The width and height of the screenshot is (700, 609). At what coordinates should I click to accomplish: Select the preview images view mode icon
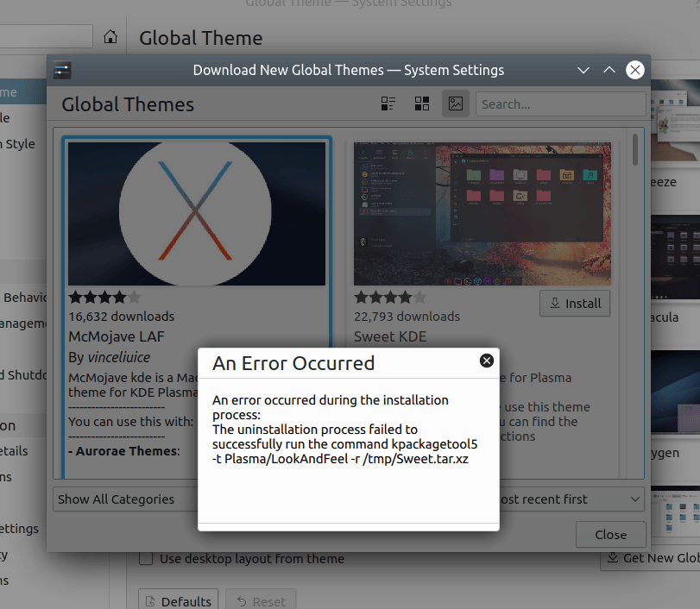tap(456, 104)
